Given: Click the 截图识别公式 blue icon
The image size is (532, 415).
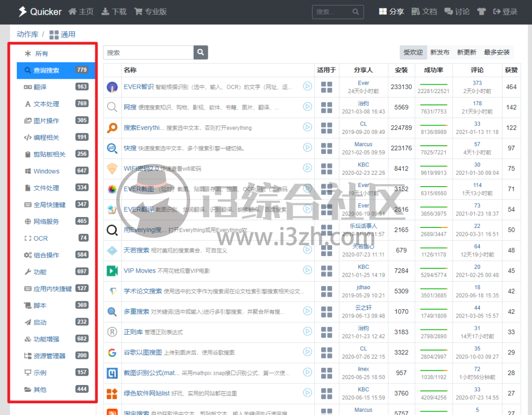Looking at the screenshot, I should point(112,373).
